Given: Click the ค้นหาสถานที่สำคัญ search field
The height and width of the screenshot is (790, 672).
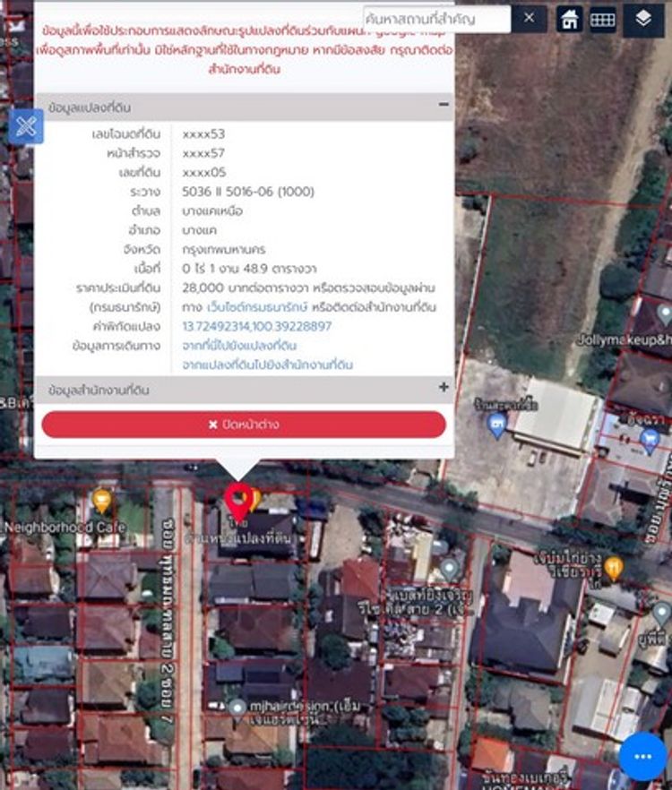Looking at the screenshot, I should point(436,19).
